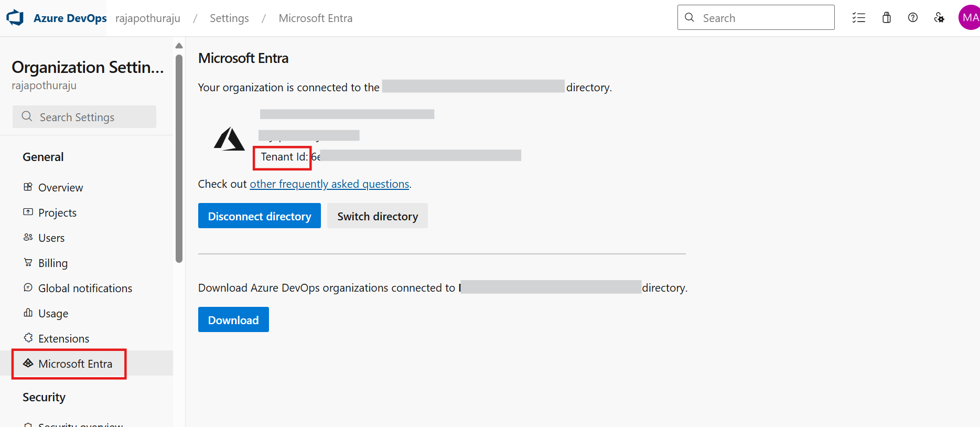Click the Security section heading

pos(44,397)
